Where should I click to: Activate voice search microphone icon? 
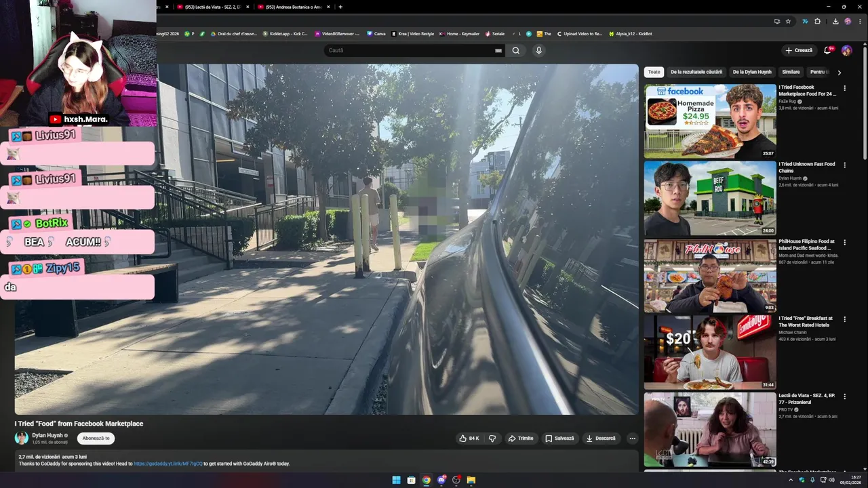point(538,50)
